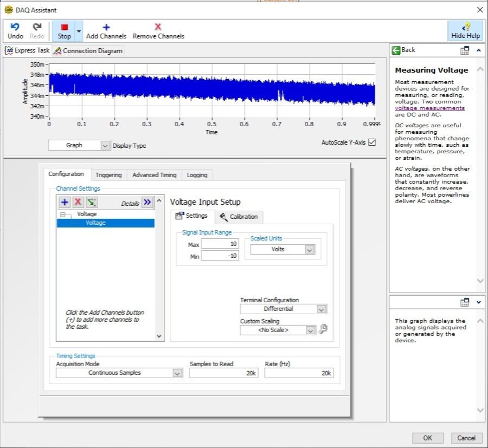Open the voltage measurements help link
Screen dimensions: 488x448
[429, 108]
